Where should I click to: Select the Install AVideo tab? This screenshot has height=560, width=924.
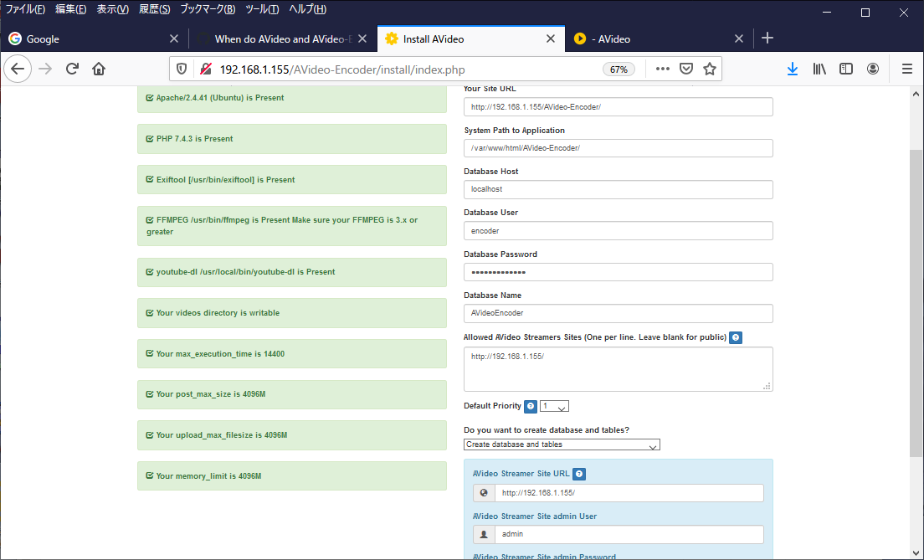[471, 39]
